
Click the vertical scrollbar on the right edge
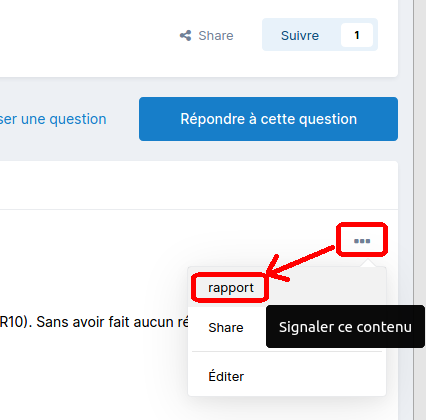point(420,210)
